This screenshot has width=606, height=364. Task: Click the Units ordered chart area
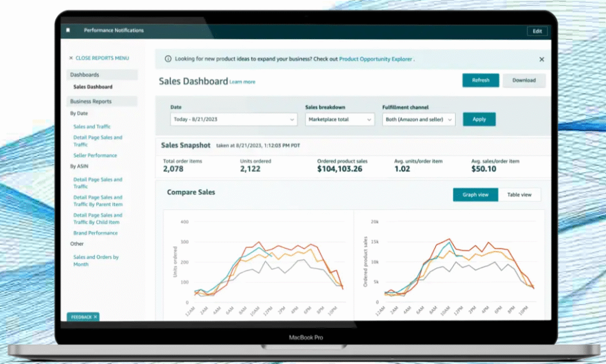point(258,265)
